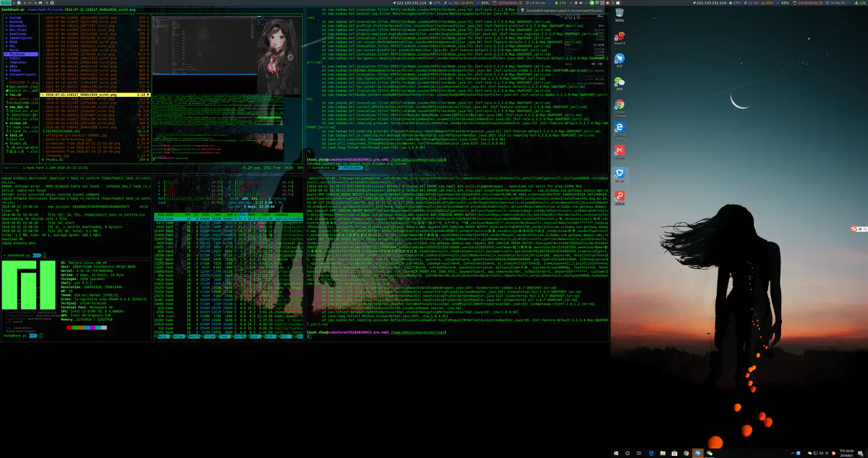Toggle the network icon in the Windows system tray

point(816,453)
